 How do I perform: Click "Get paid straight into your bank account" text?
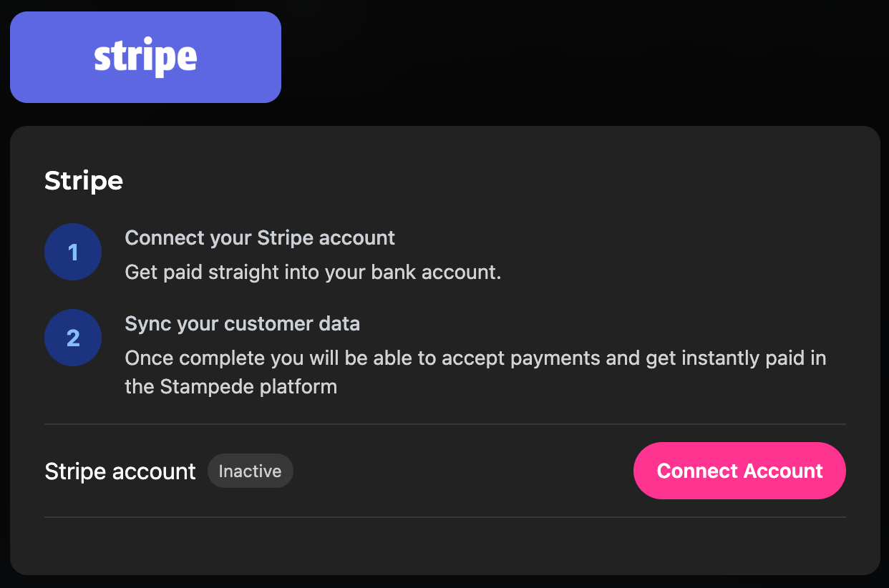point(313,273)
